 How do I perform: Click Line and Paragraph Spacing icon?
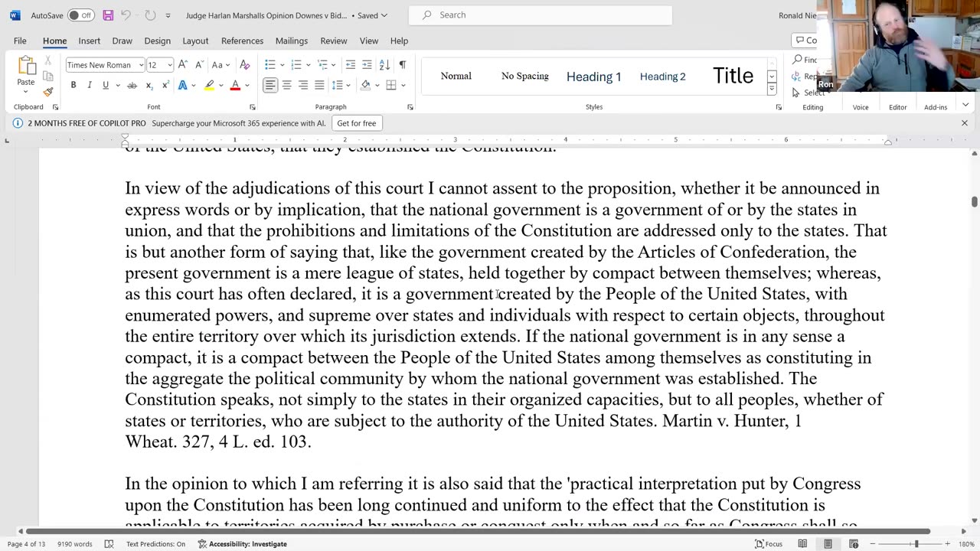[338, 85]
